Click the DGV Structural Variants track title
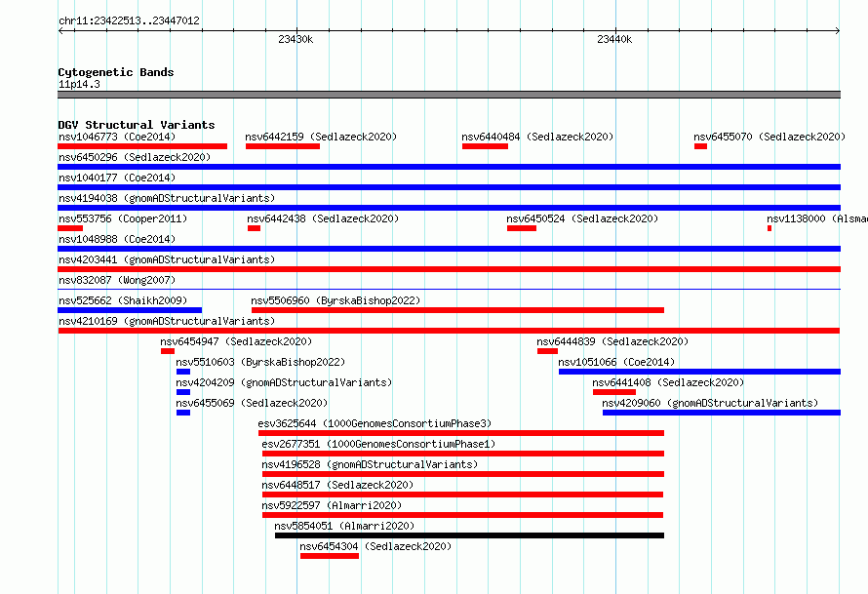This screenshot has width=868, height=594. 137,125
